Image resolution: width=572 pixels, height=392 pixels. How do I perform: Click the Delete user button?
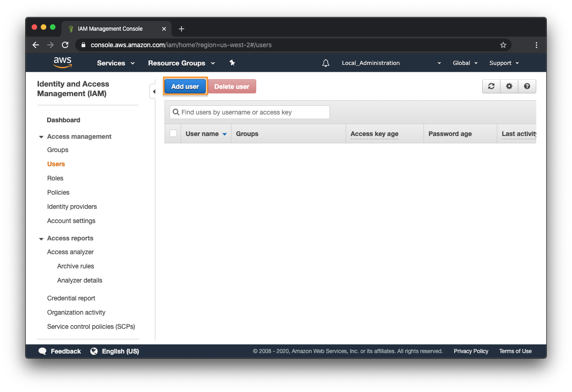click(x=232, y=87)
